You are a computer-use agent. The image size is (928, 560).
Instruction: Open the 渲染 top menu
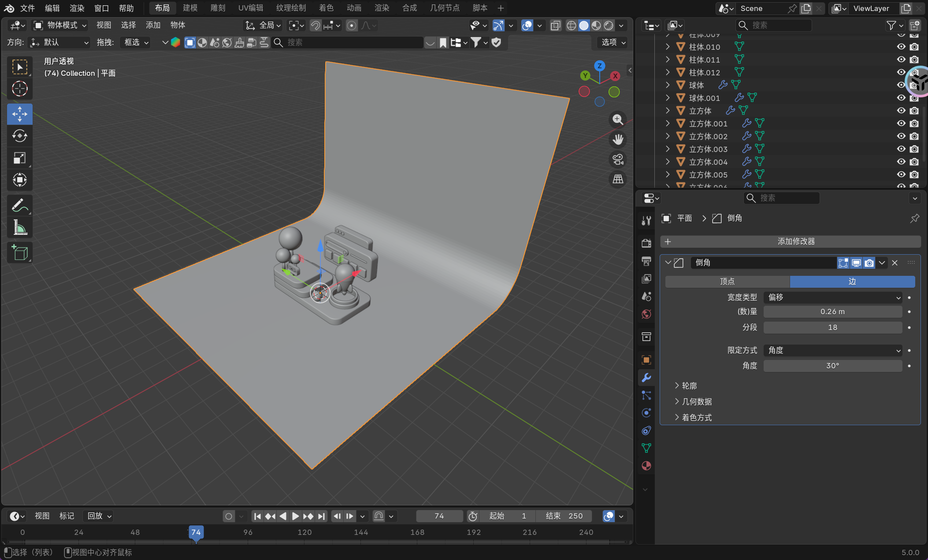77,8
